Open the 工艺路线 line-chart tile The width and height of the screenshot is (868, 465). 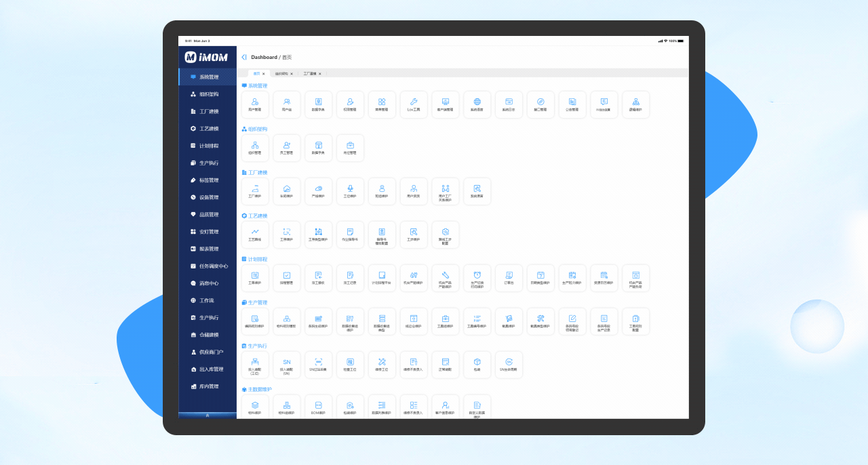click(x=255, y=235)
